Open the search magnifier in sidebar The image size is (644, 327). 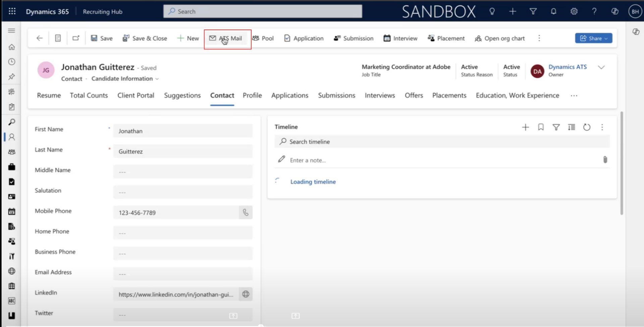11,122
